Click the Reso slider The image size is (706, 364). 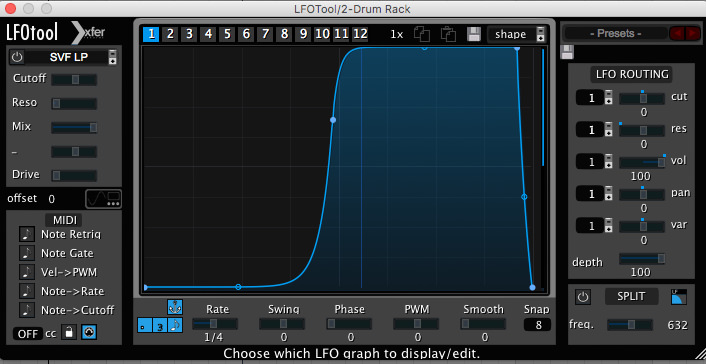pyautogui.click(x=74, y=104)
